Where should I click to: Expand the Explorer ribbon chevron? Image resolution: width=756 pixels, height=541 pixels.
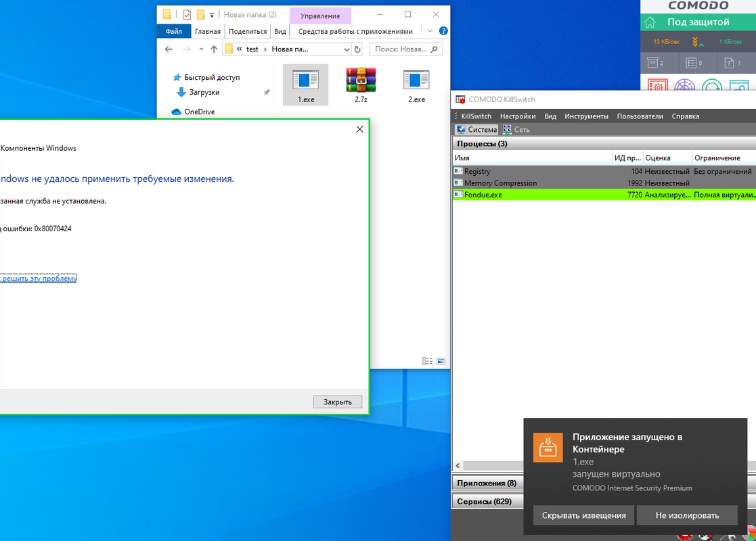pos(430,31)
